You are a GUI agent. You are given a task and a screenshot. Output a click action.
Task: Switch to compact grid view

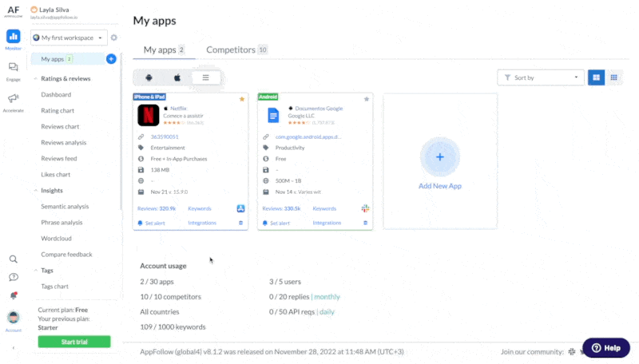(613, 77)
